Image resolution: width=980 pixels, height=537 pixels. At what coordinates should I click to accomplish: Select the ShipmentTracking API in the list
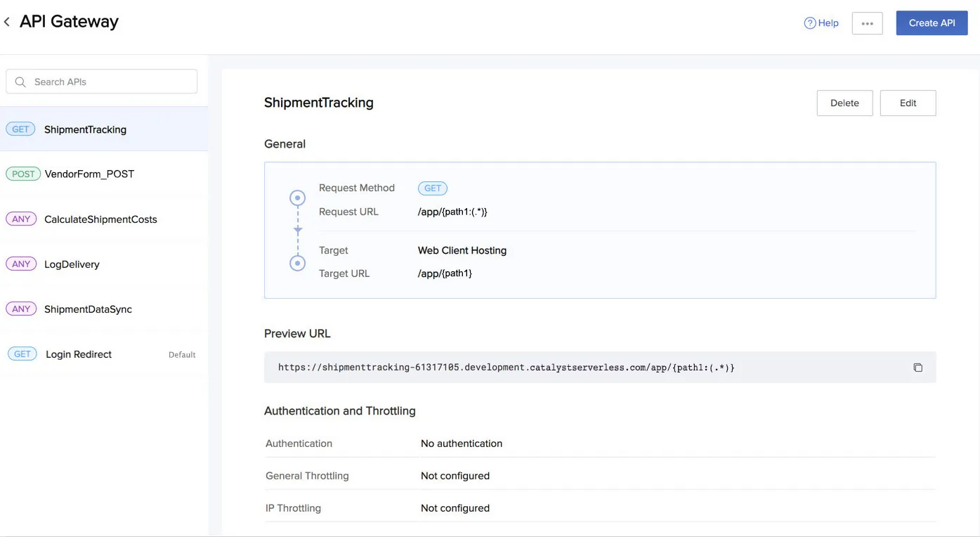pos(104,129)
